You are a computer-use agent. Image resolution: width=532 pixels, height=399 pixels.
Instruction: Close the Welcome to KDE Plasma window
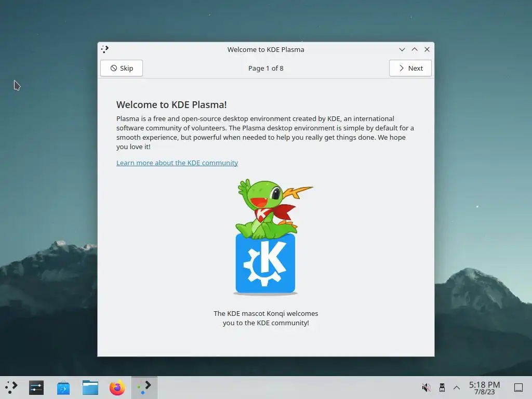(x=427, y=49)
